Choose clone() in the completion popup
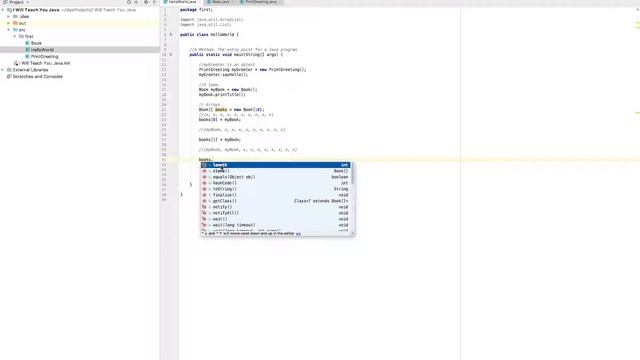 (276, 171)
